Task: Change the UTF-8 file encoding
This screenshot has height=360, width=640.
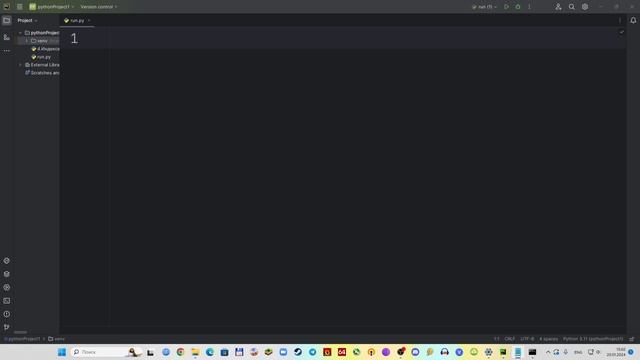Action: pyautogui.click(x=527, y=339)
